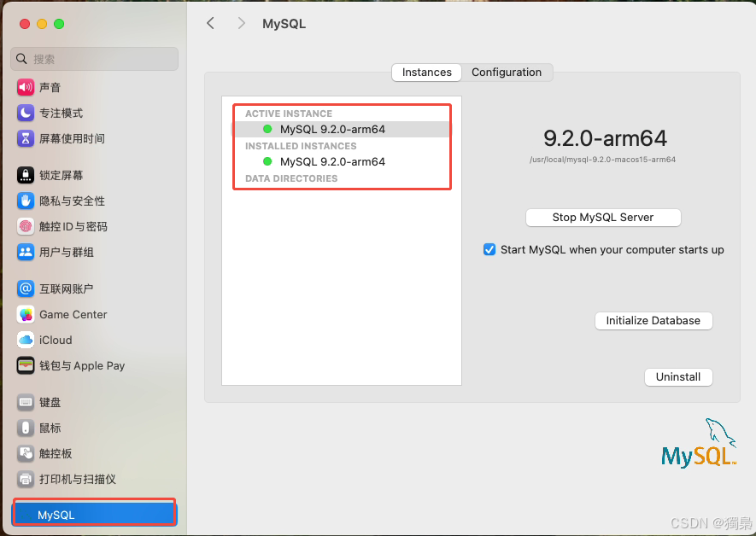Open the Wallet & Apple Pay (钱包与 Apple Pay) icon
The height and width of the screenshot is (536, 756).
tap(26, 365)
